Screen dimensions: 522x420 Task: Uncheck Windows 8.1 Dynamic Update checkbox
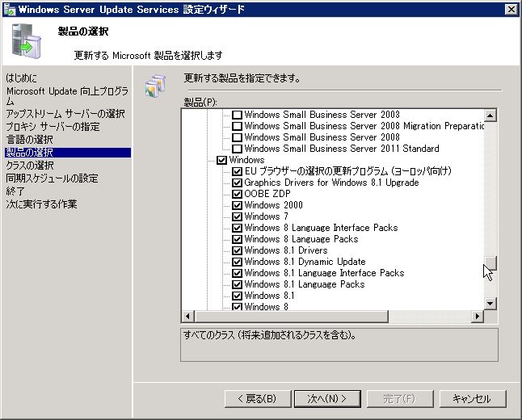237,262
